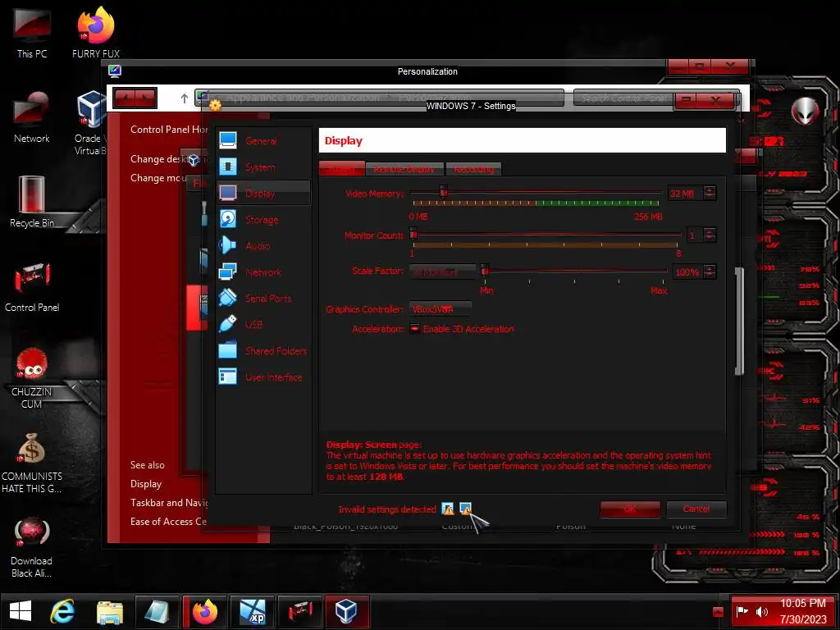Screen dimensions: 840x630
Task: Click the Monitor Count value spinbox
Action: click(x=701, y=235)
